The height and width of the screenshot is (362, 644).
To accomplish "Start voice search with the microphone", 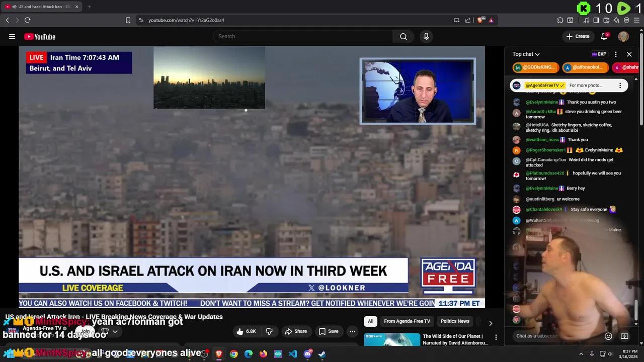I will click(426, 36).
